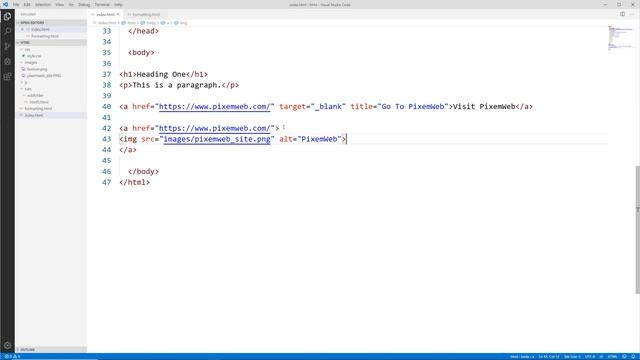Open the Terminal menu
Viewport: 640px width, 360px height.
click(102, 4)
